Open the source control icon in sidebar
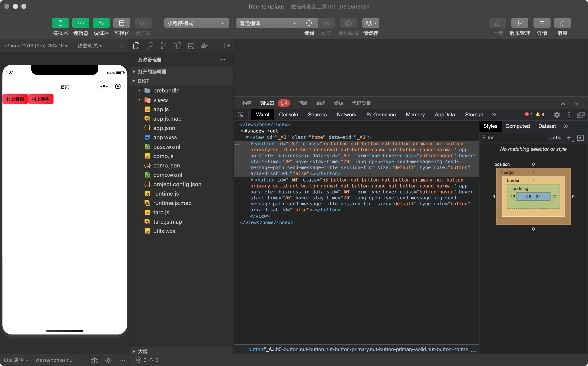Image resolution: width=588 pixels, height=366 pixels. tap(163, 46)
